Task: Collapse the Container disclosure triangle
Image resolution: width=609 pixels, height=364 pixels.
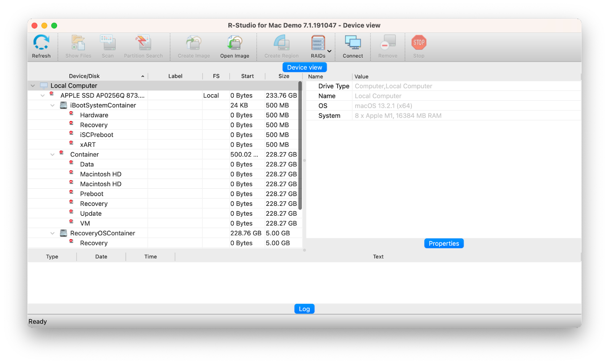Action: [x=53, y=154]
